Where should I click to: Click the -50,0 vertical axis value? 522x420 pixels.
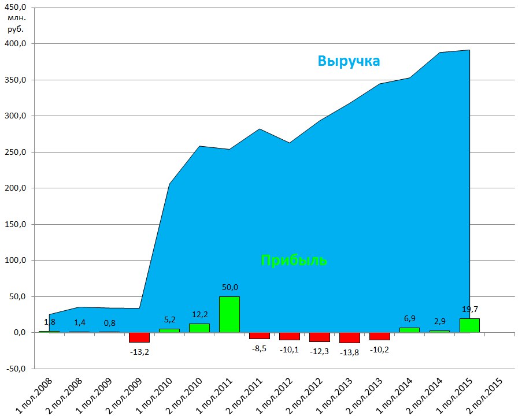point(16,369)
